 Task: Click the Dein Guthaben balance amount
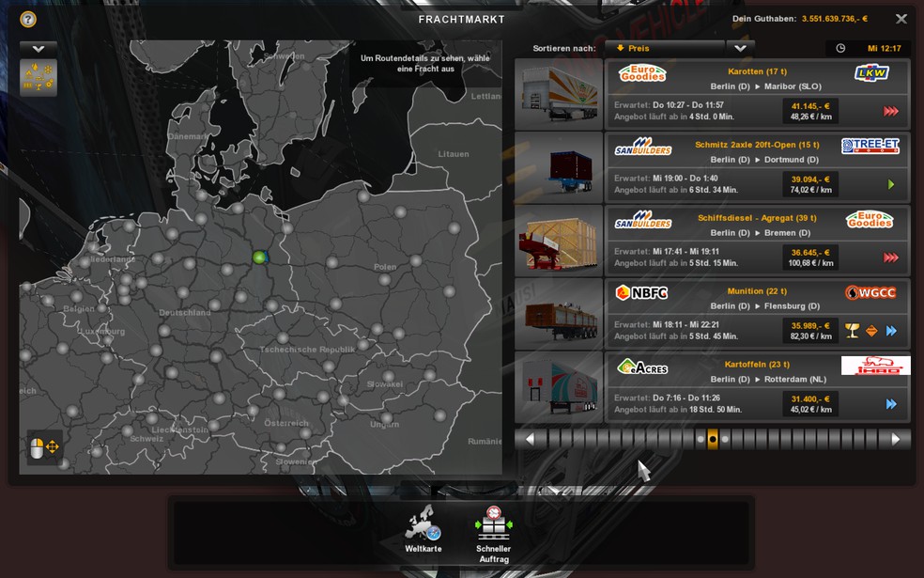pos(835,19)
